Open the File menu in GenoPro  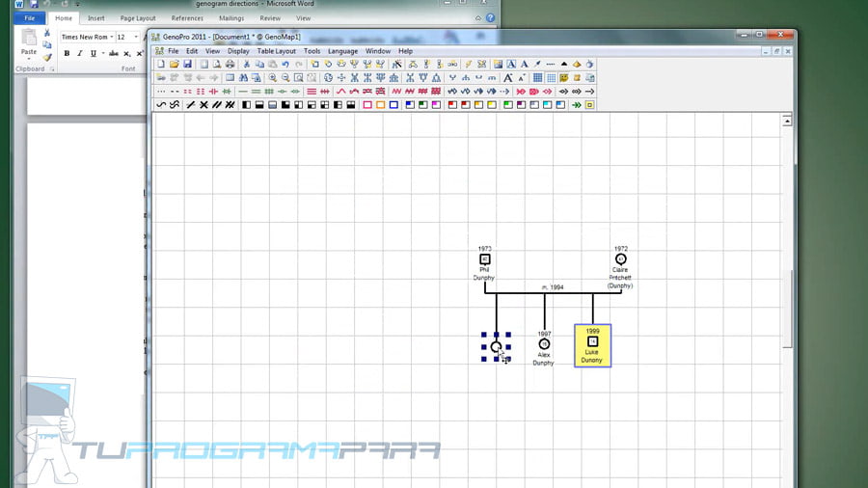coord(174,51)
